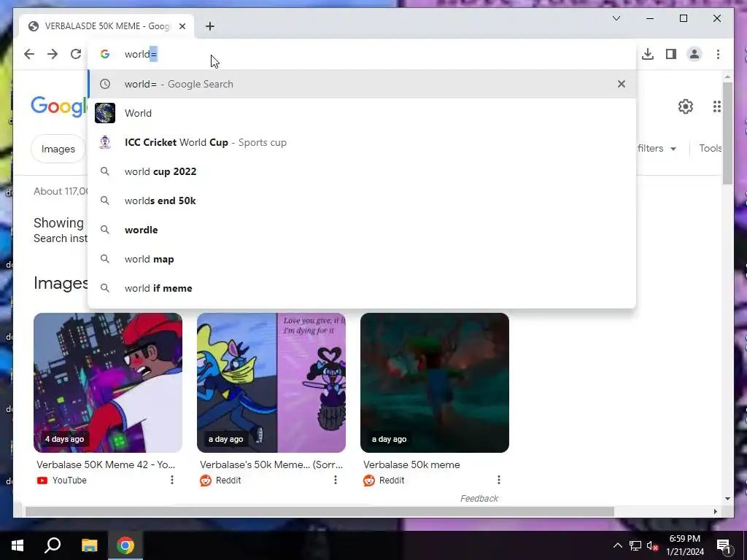Open Chrome downloads icon

[648, 54]
